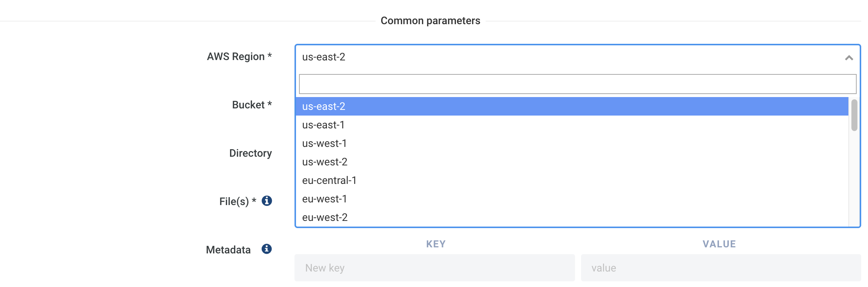Collapse the AWS Region dropdown chevron
Viewport: 868px width, 287px height.
tap(849, 58)
